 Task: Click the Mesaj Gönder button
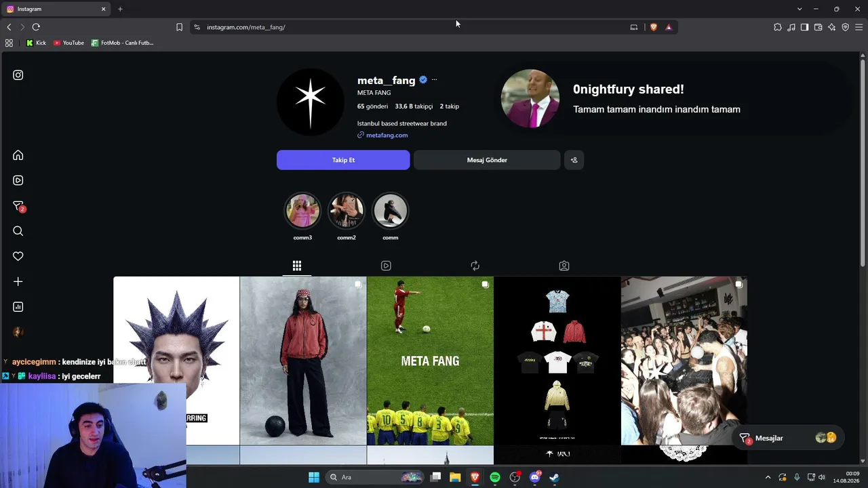487,160
